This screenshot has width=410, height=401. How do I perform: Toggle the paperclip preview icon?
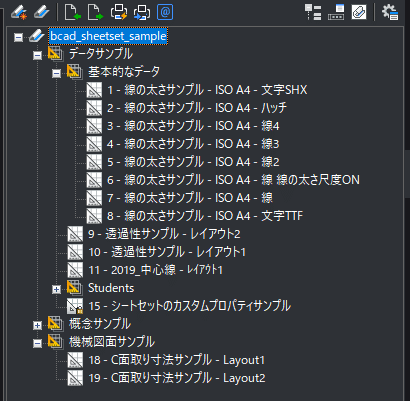pyautogui.click(x=359, y=12)
